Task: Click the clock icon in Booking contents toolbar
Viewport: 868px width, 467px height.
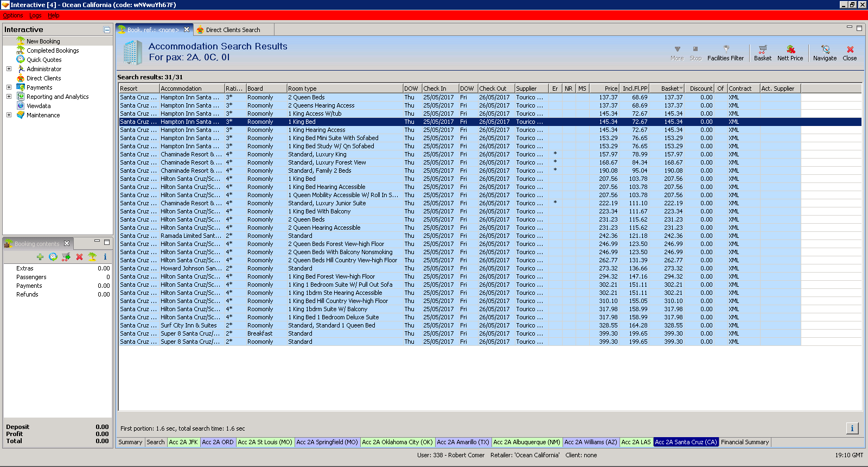Action: click(53, 257)
